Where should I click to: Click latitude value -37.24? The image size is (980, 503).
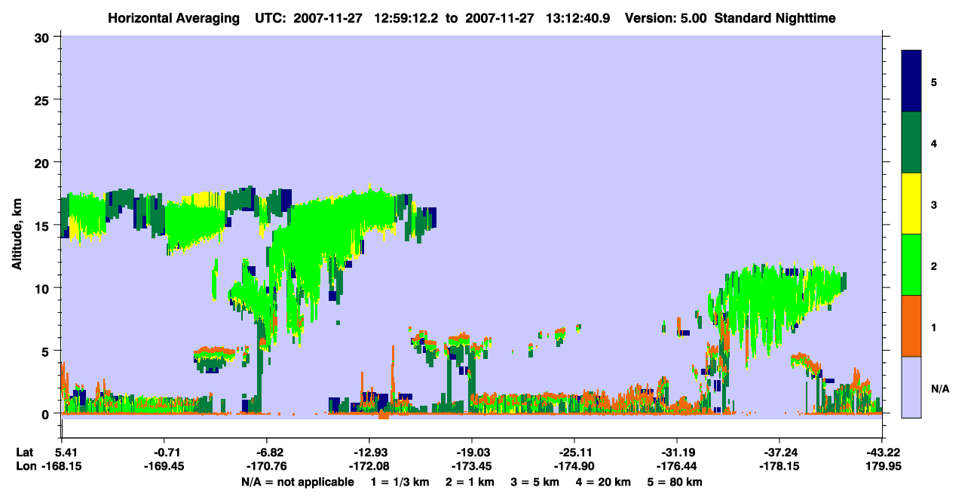click(x=779, y=452)
